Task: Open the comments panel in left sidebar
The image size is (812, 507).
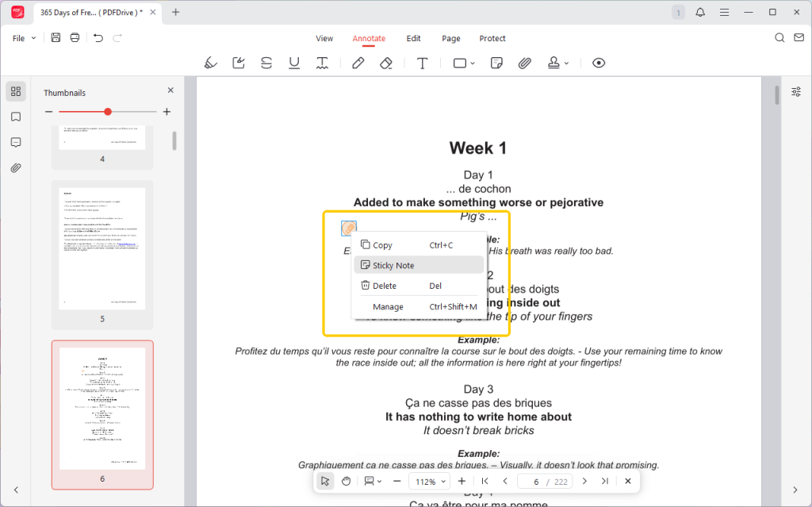Action: click(x=16, y=143)
